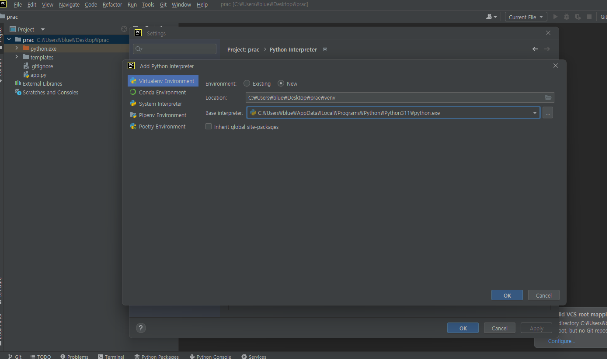Image resolution: width=616 pixels, height=364 pixels.
Task: Click the Run play icon
Action: point(555,17)
